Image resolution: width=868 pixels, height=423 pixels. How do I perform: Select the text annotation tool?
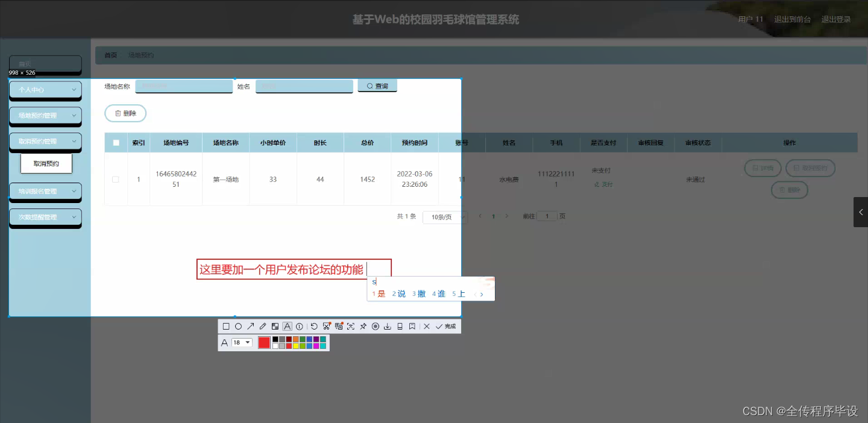288,326
